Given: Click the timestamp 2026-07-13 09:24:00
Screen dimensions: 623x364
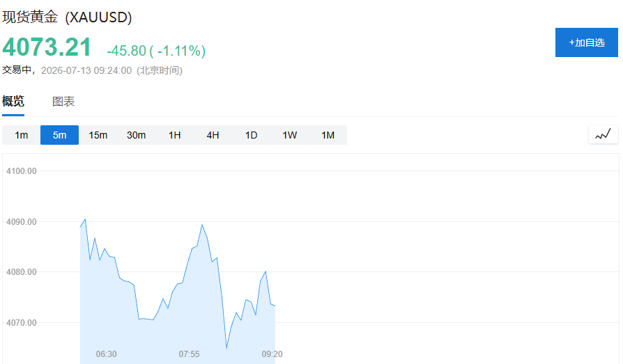Looking at the screenshot, I should (86, 71).
